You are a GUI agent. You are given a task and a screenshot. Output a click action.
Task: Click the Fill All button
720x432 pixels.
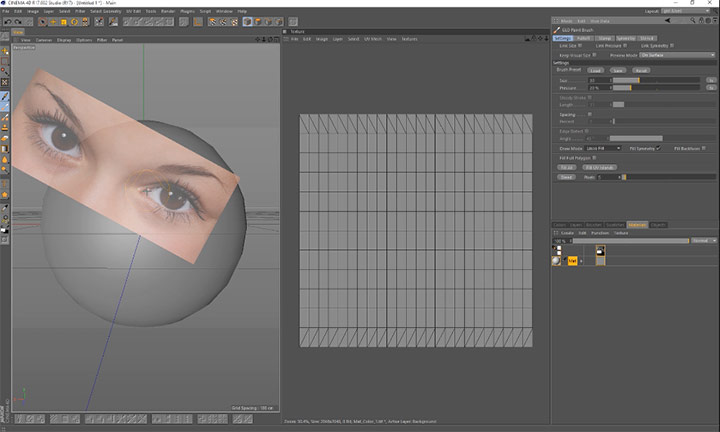(x=566, y=168)
